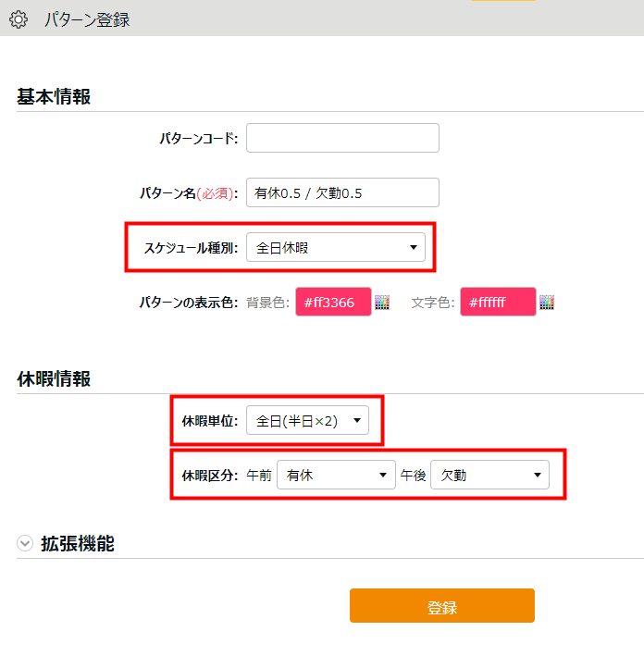Click the スケジュール種別 label
The image size is (644, 656).
coord(192,247)
